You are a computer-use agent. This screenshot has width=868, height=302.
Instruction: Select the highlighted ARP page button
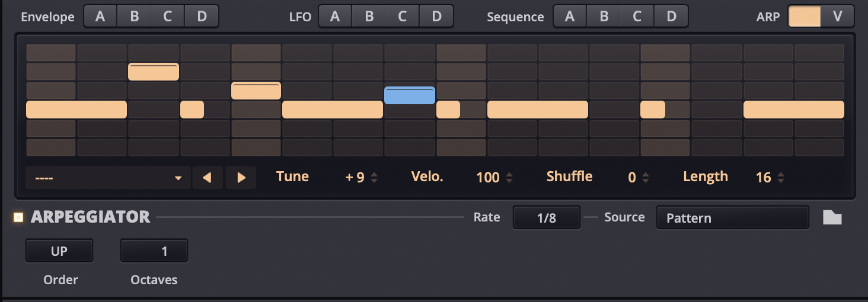click(805, 17)
